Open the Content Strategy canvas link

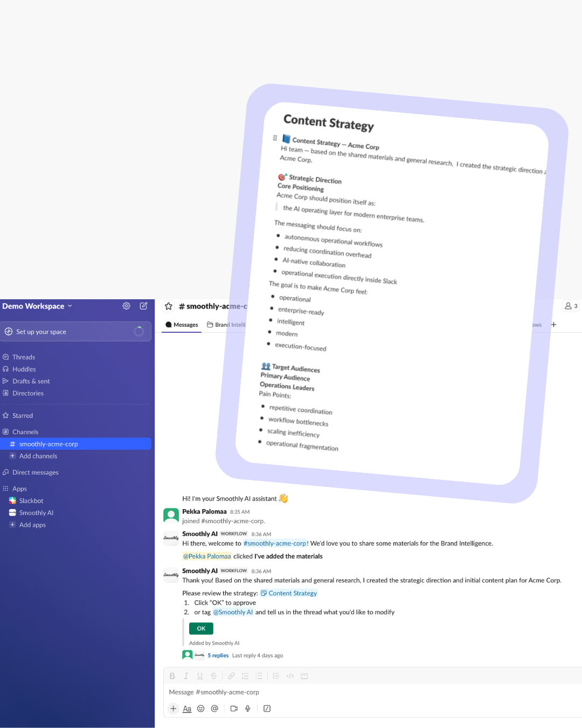pyautogui.click(x=289, y=593)
